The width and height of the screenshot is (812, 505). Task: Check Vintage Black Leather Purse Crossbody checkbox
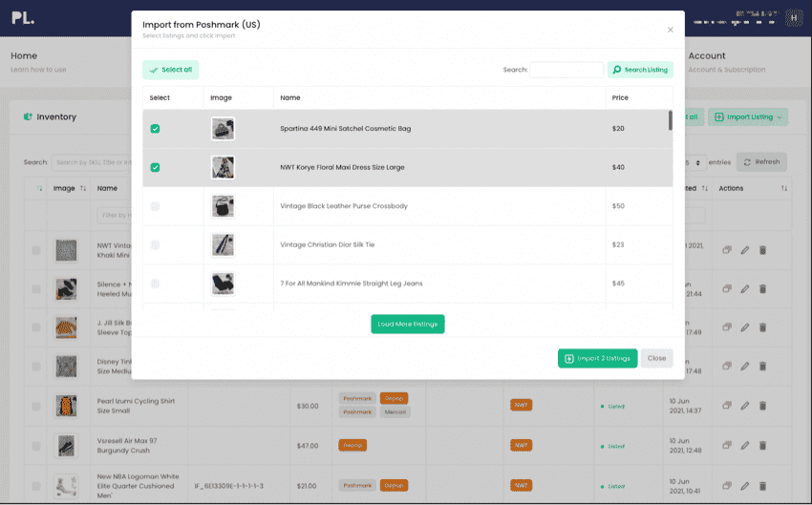[155, 206]
